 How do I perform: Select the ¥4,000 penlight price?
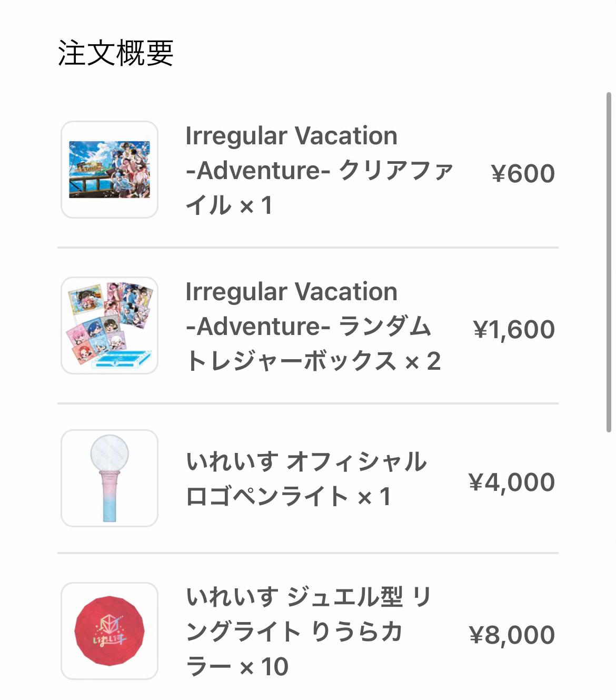pyautogui.click(x=512, y=482)
